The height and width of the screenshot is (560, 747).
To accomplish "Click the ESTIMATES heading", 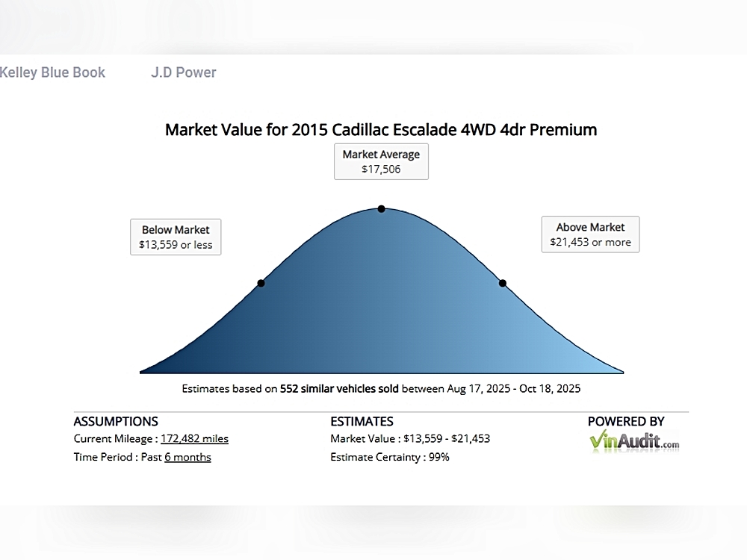I will (362, 421).
